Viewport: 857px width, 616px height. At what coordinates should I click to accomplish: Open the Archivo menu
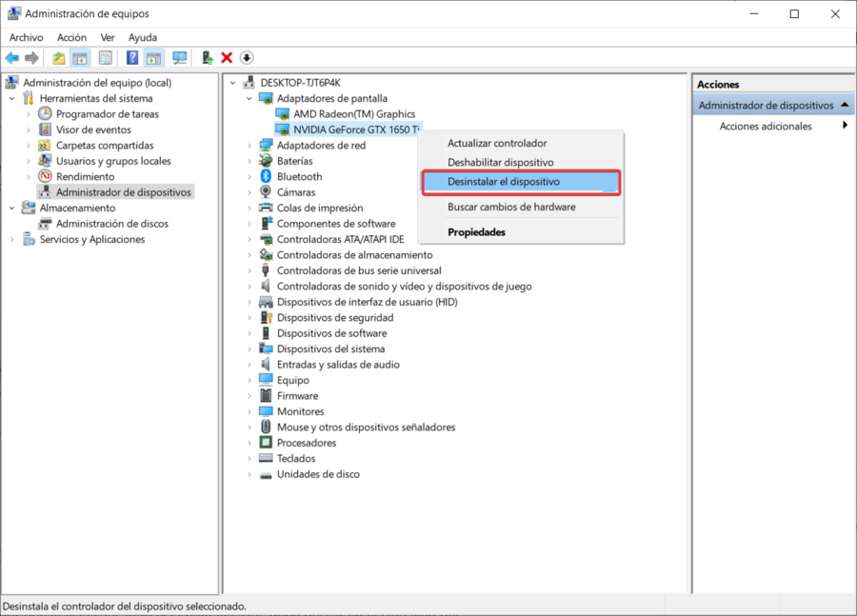[27, 37]
